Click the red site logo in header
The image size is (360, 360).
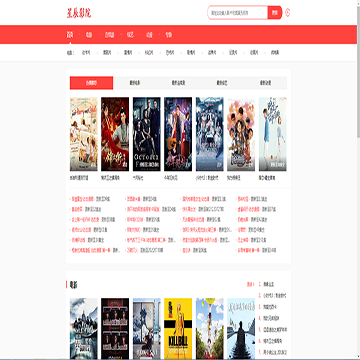coord(79,13)
